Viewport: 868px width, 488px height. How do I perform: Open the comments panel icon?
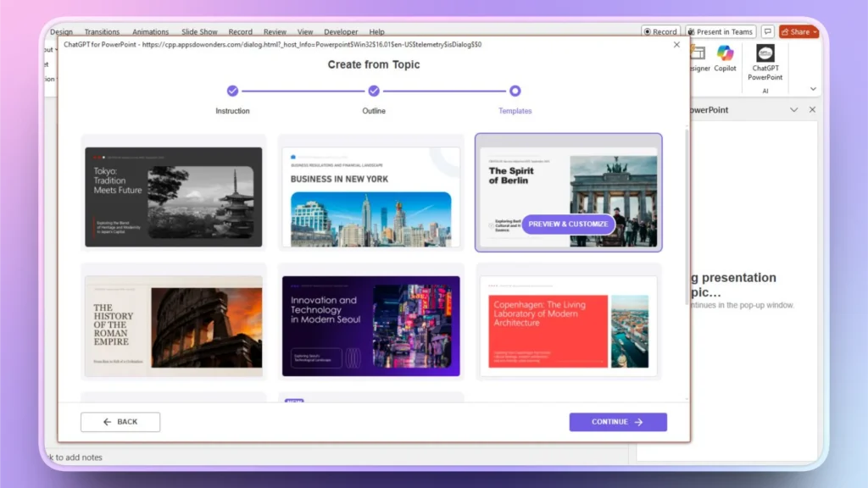[765, 31]
